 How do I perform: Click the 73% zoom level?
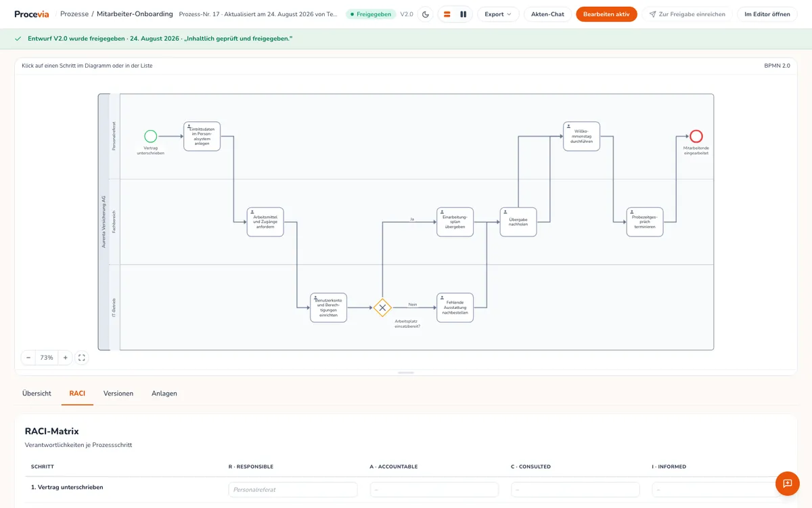pyautogui.click(x=47, y=358)
